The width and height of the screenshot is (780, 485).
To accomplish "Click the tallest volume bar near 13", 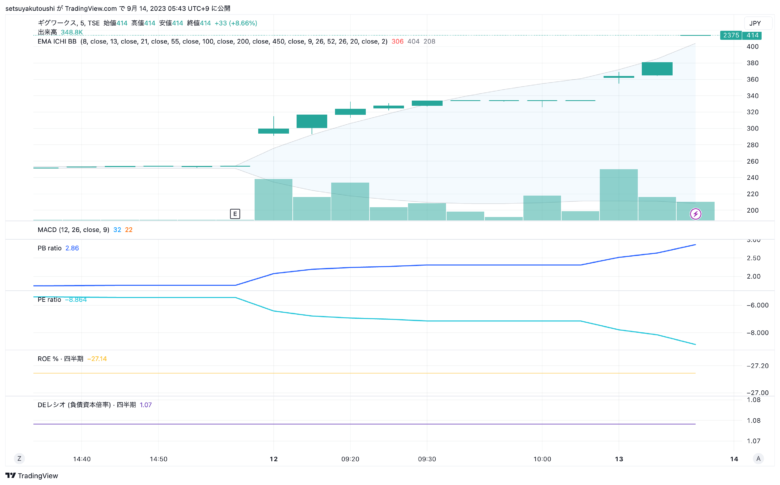I will (618, 194).
